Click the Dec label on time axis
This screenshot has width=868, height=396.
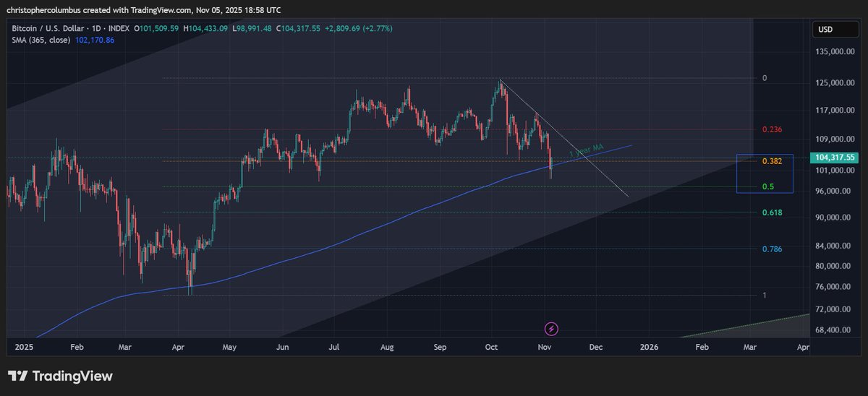click(x=596, y=348)
